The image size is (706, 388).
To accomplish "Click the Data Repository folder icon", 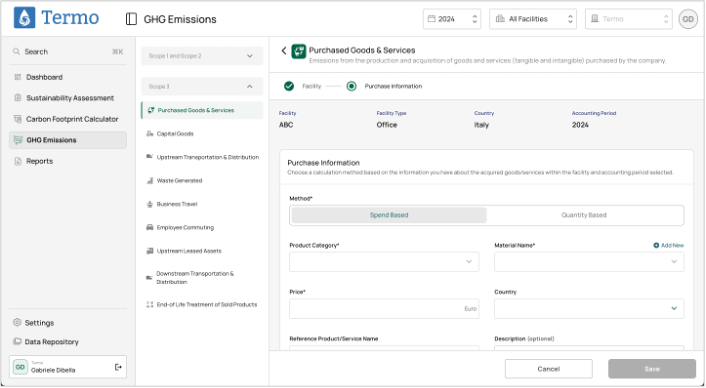I will coord(17,341).
